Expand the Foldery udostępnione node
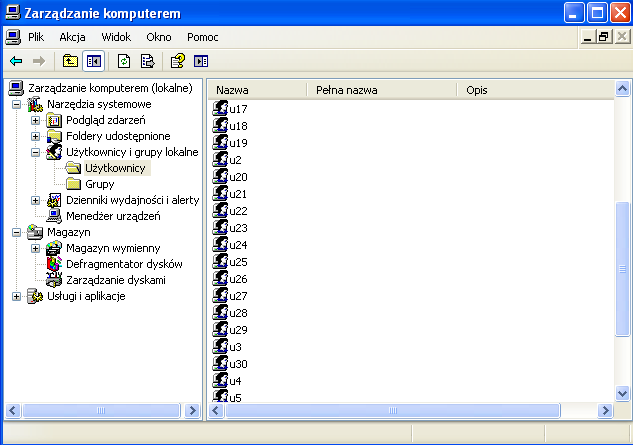 click(36, 136)
